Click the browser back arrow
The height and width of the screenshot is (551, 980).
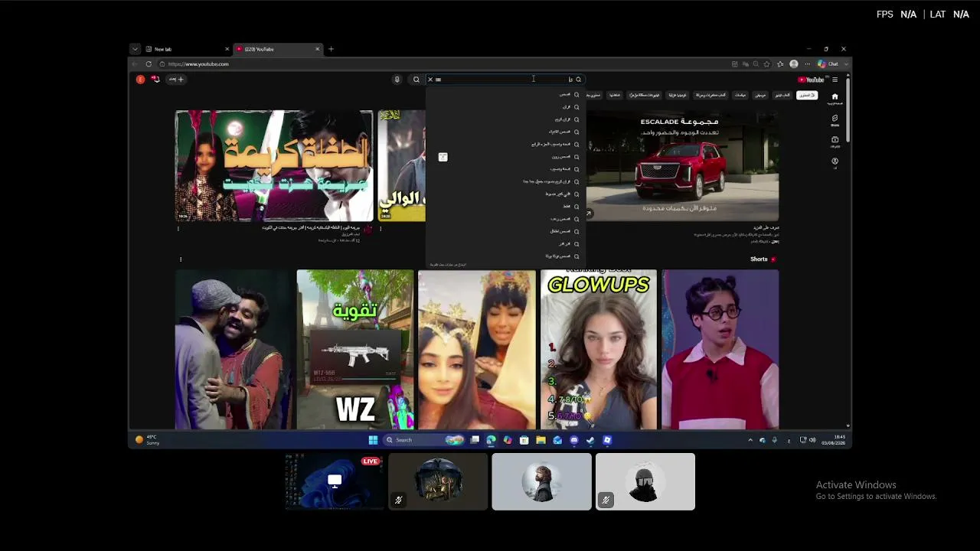135,64
